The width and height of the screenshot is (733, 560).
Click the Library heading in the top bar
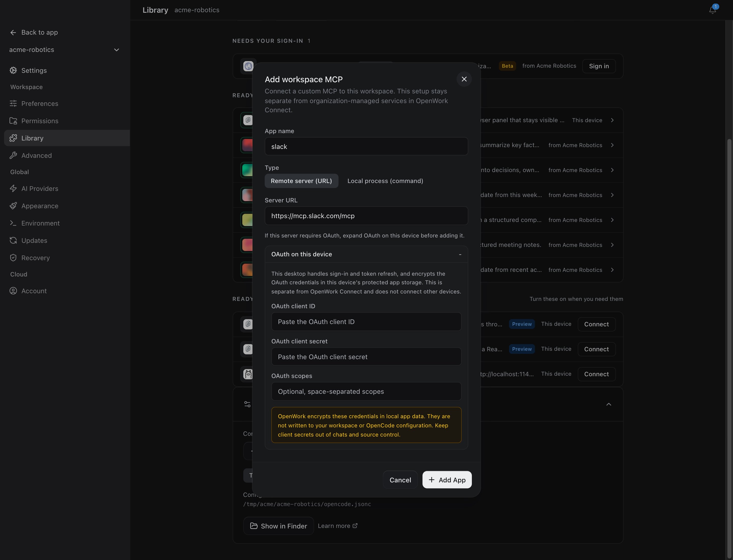coord(155,10)
